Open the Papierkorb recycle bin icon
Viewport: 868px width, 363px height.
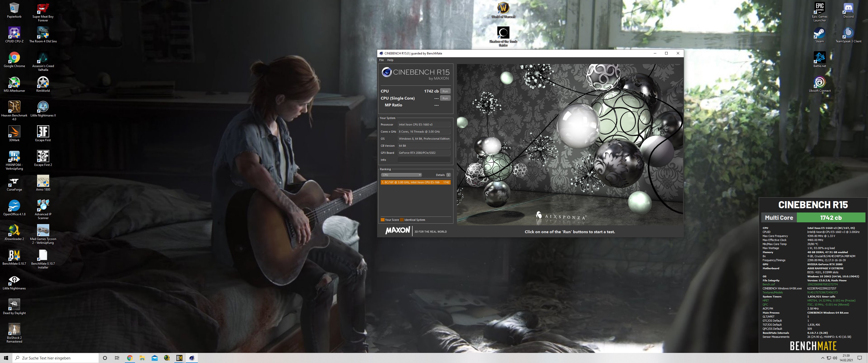coord(14,10)
